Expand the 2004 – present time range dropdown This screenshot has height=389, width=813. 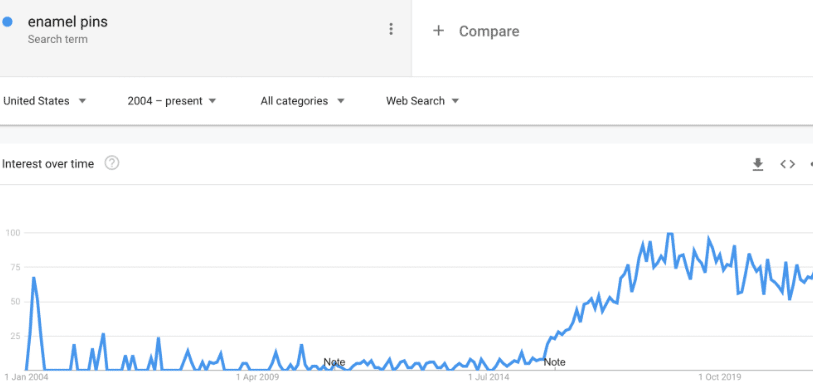point(172,101)
